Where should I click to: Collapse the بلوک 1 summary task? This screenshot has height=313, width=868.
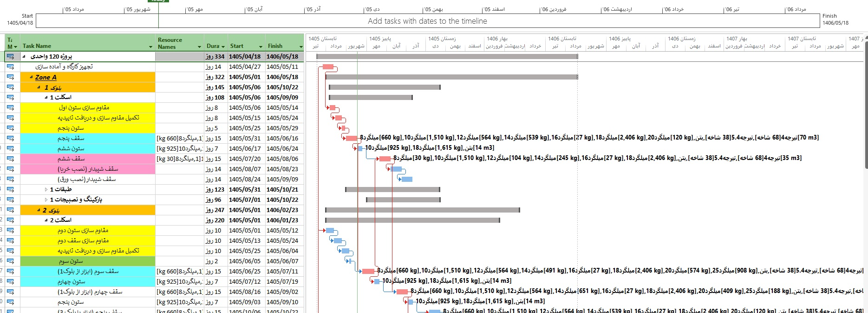pos(39,87)
